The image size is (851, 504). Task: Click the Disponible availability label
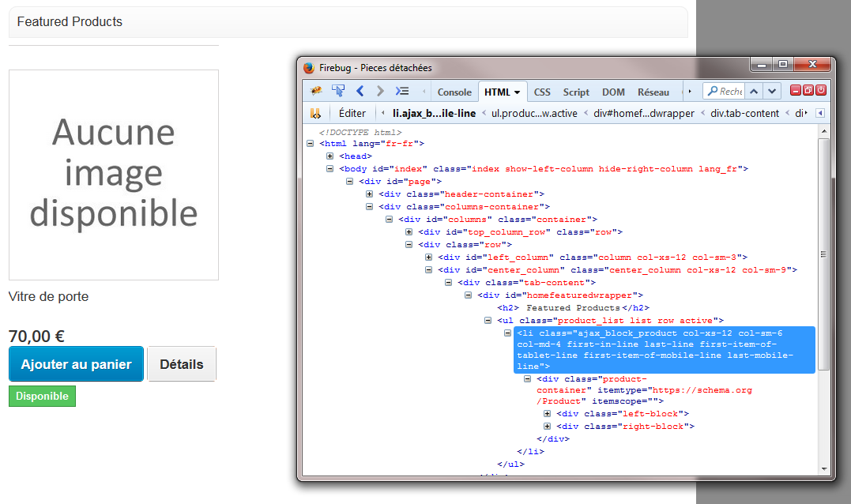[43, 396]
